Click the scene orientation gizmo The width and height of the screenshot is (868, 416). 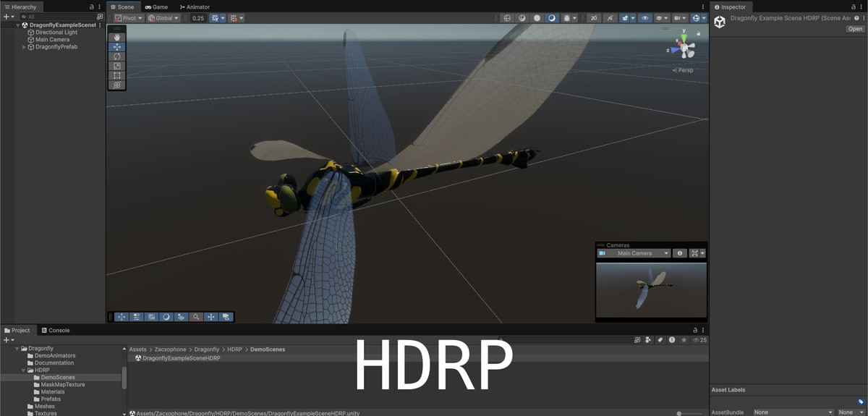(x=683, y=48)
